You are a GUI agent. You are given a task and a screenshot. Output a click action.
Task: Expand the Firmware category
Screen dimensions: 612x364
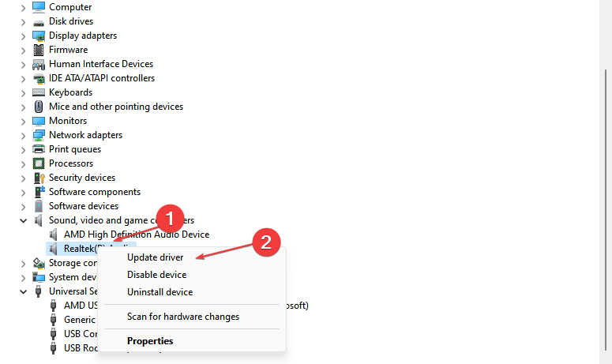click(x=23, y=50)
